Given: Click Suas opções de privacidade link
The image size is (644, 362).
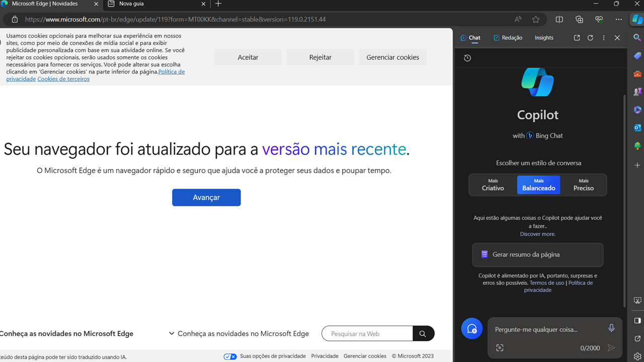Looking at the screenshot, I should coord(273,356).
